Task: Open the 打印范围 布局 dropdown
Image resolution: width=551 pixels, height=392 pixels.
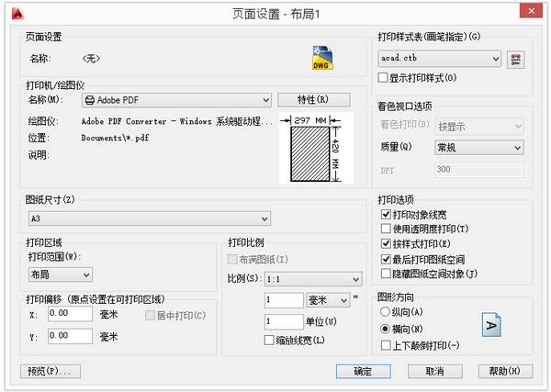Action: point(60,274)
